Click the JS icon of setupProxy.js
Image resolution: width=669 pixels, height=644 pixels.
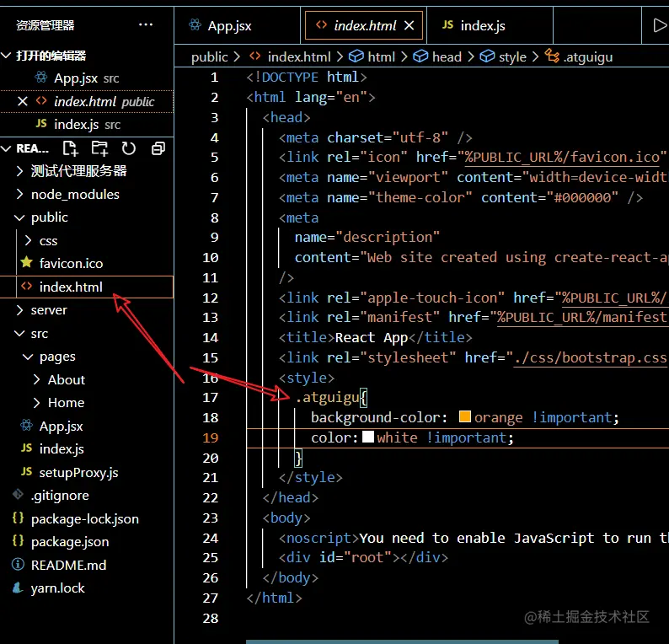pos(26,471)
